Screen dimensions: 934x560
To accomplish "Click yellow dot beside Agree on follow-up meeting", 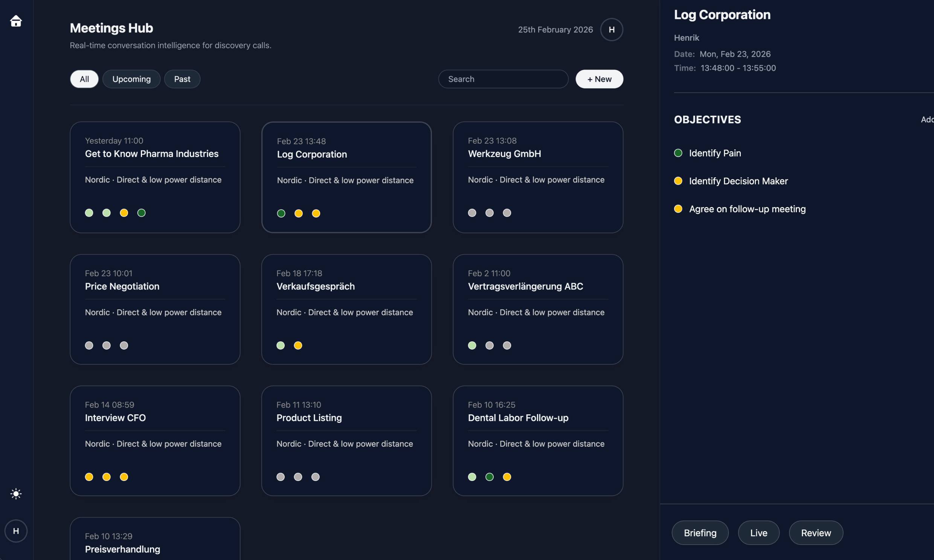I will [x=678, y=208].
